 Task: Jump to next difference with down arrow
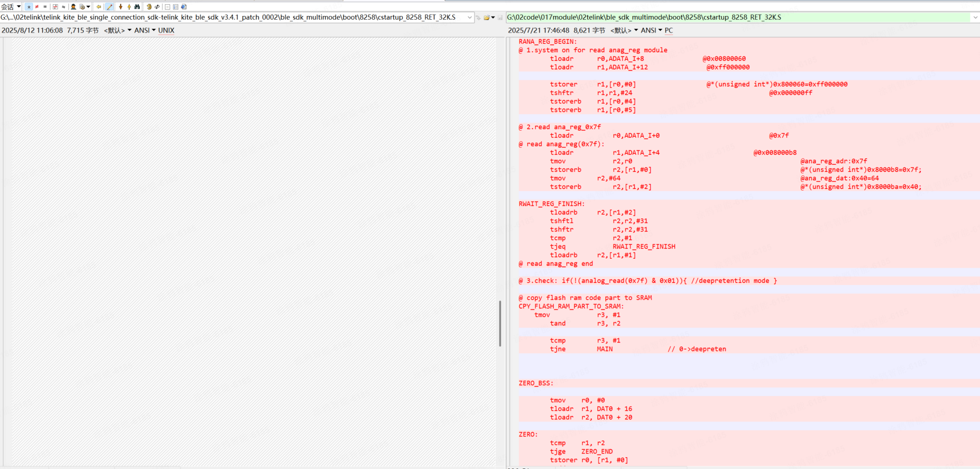pos(121,7)
